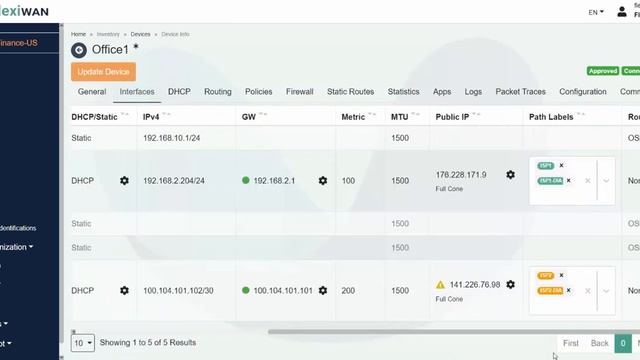The height and width of the screenshot is (360, 640).
Task: Sort by the Path Labels column arrows
Action: 581,114
